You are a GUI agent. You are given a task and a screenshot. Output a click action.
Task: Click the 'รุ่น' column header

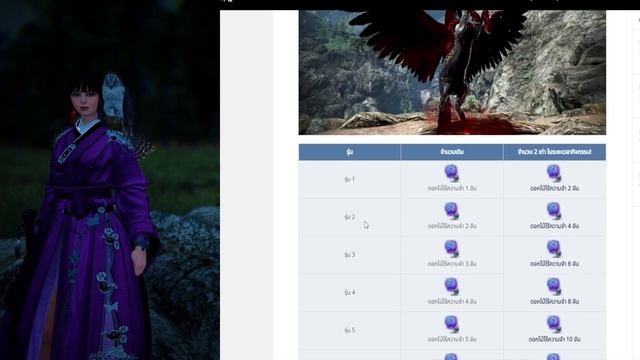point(349,152)
